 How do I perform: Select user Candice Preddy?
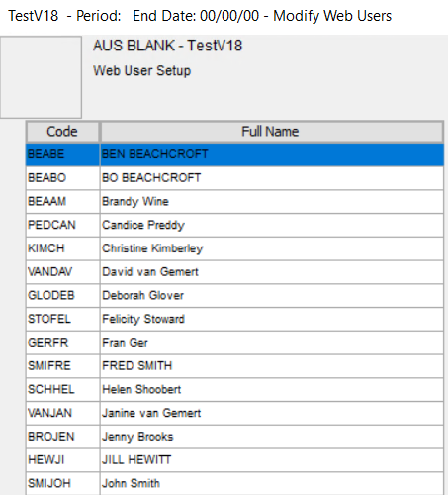point(234,225)
